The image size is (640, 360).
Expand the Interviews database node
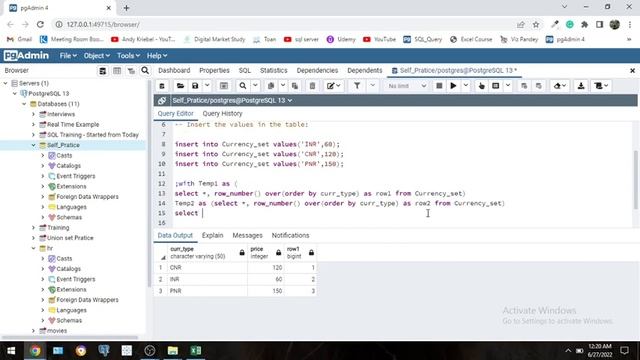[33, 114]
